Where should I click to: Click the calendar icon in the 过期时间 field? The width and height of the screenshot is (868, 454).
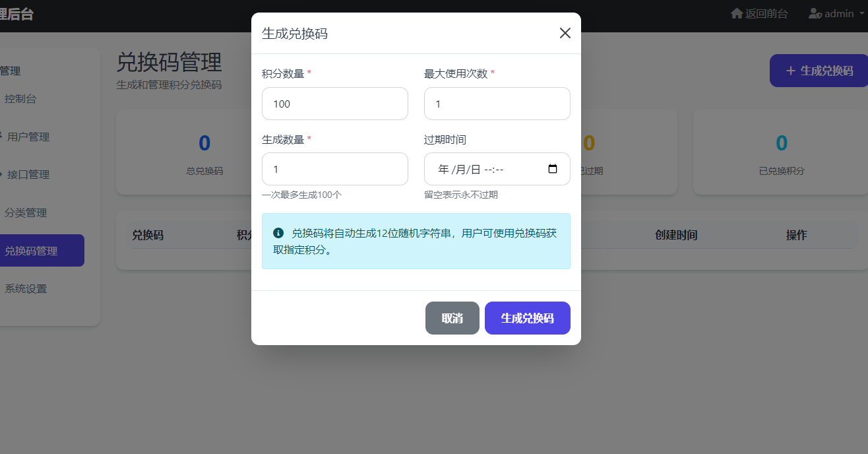pos(553,169)
